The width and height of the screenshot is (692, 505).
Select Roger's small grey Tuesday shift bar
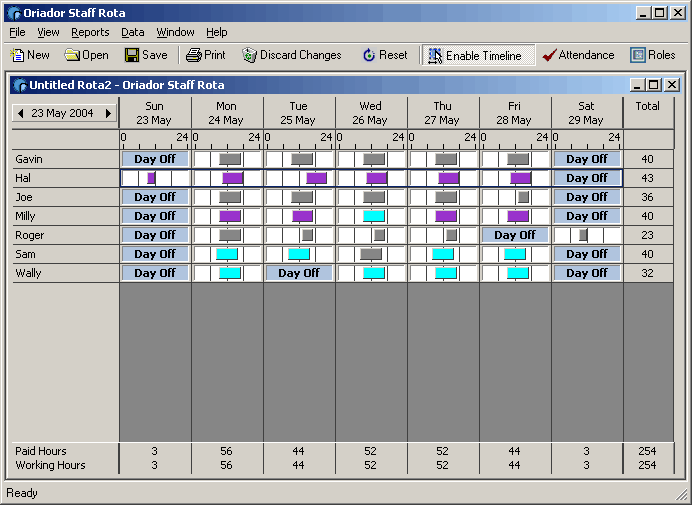coord(308,235)
